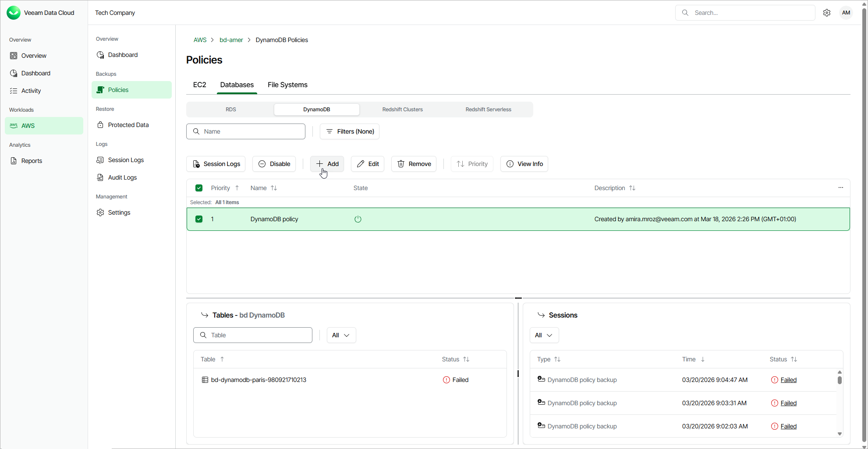The image size is (868, 449).
Task: Click backup icon for 9:04:47 AM session
Action: pos(541,379)
